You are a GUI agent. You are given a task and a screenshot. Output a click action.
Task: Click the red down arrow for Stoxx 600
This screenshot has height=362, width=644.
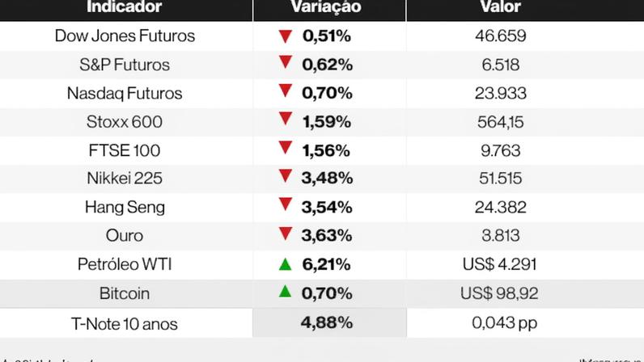tap(284, 120)
